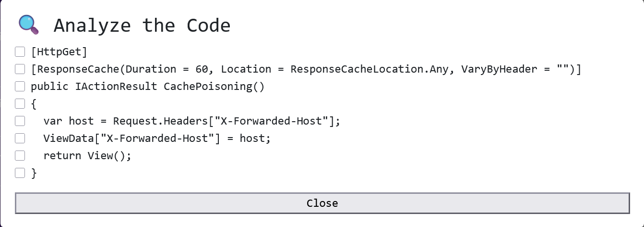Select the opening brace line checkbox

20,104
